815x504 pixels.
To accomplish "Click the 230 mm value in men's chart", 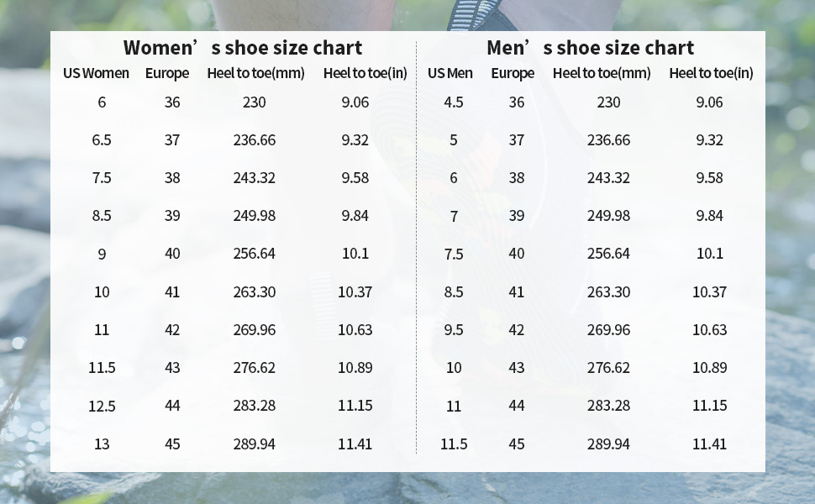I will coord(608,102).
